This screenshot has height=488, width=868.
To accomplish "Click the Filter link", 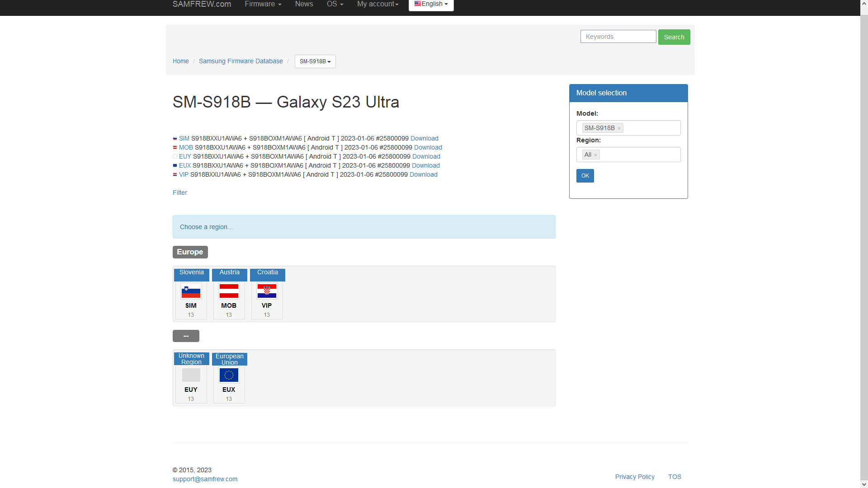I will click(180, 192).
